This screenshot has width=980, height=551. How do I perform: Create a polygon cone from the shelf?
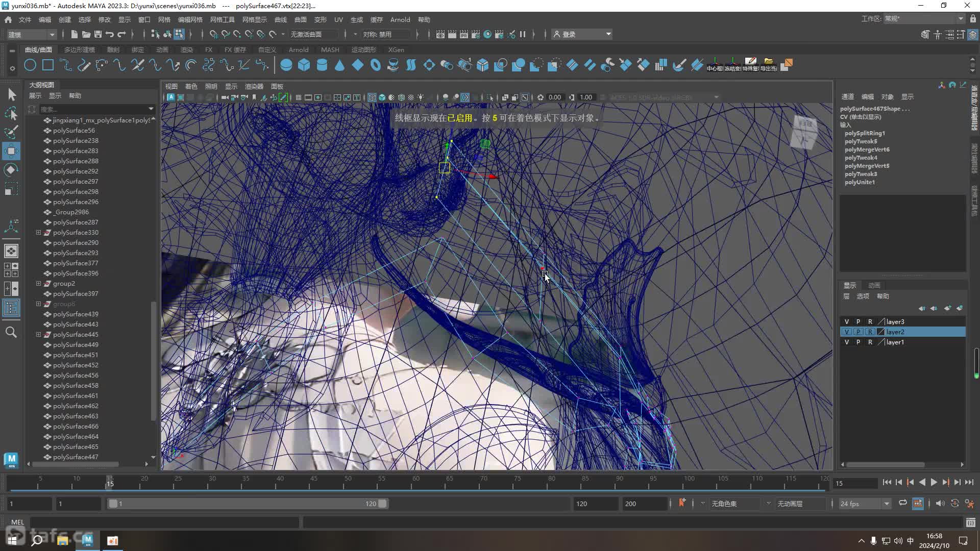[x=339, y=65]
